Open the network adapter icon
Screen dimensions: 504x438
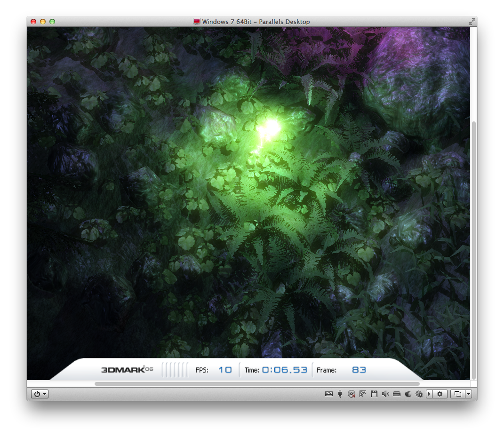[362, 394]
